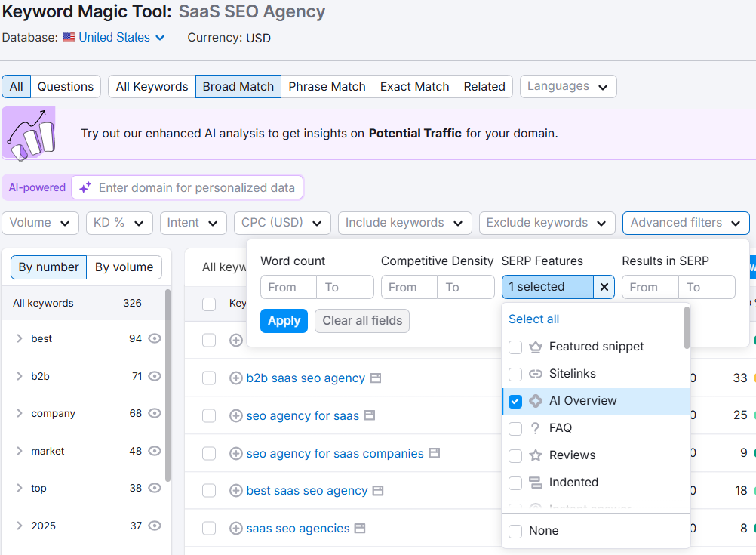Tick the None option checkbox
Image resolution: width=756 pixels, height=555 pixels.
tap(515, 531)
